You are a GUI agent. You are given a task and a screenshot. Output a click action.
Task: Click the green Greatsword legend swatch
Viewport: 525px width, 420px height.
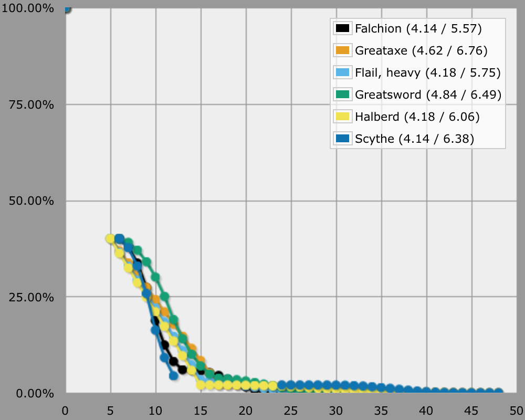343,94
